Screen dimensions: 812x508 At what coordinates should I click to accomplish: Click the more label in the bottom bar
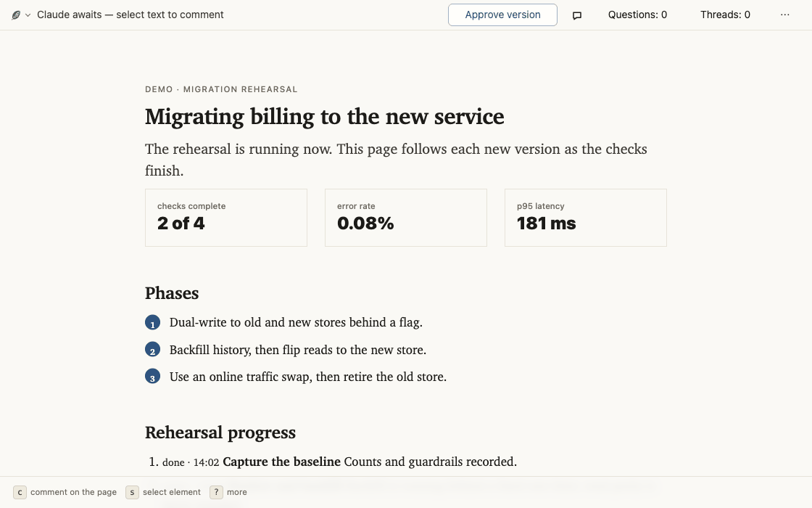236,493
